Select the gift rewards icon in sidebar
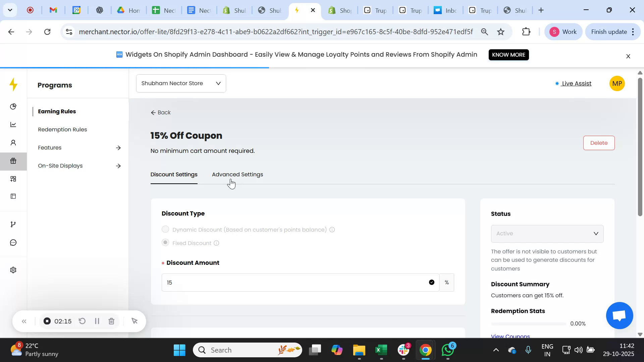The image size is (644, 362). [13, 161]
